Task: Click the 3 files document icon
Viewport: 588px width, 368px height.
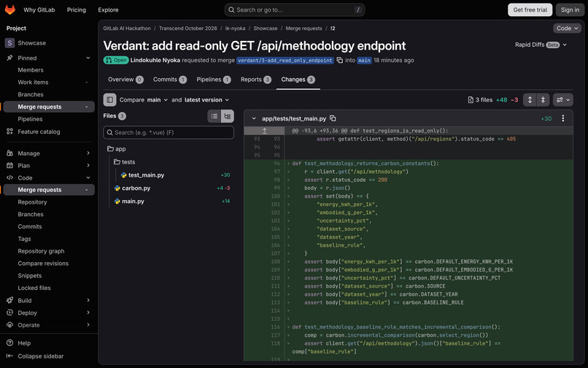Action: coord(471,99)
